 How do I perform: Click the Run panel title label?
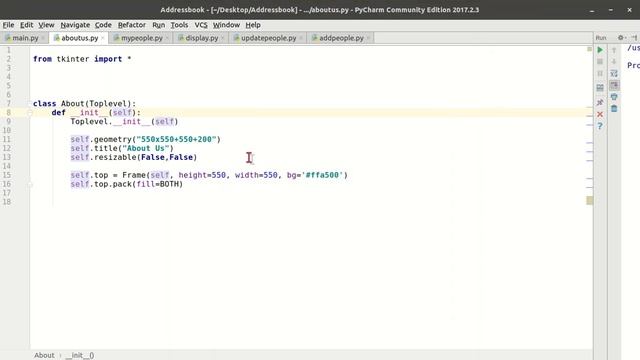[x=601, y=38]
